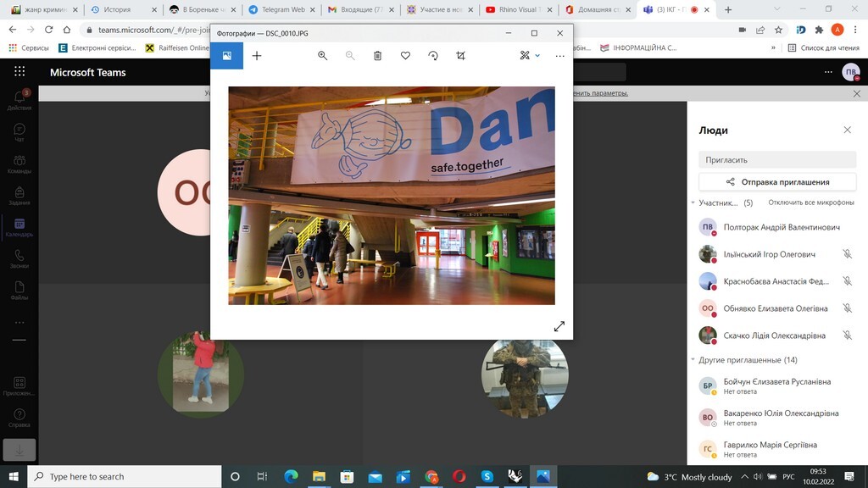The height and width of the screenshot is (488, 868).
Task: Click the Пригласить search field
Action: [777, 159]
